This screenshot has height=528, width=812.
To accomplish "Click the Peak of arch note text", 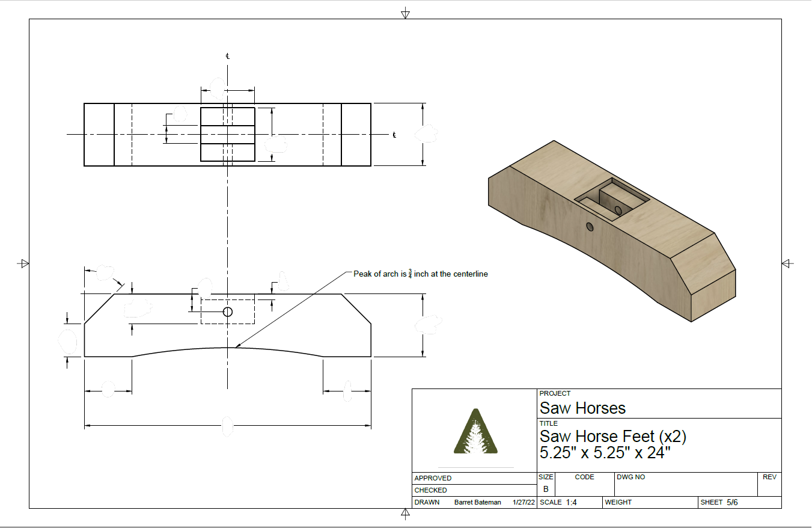I will click(x=421, y=273).
